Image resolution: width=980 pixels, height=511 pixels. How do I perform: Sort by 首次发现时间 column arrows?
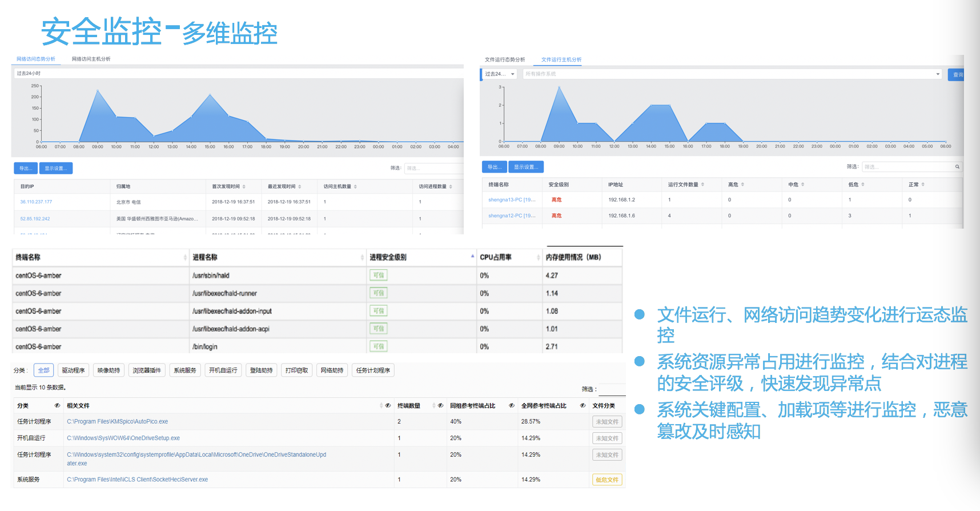[x=244, y=187]
